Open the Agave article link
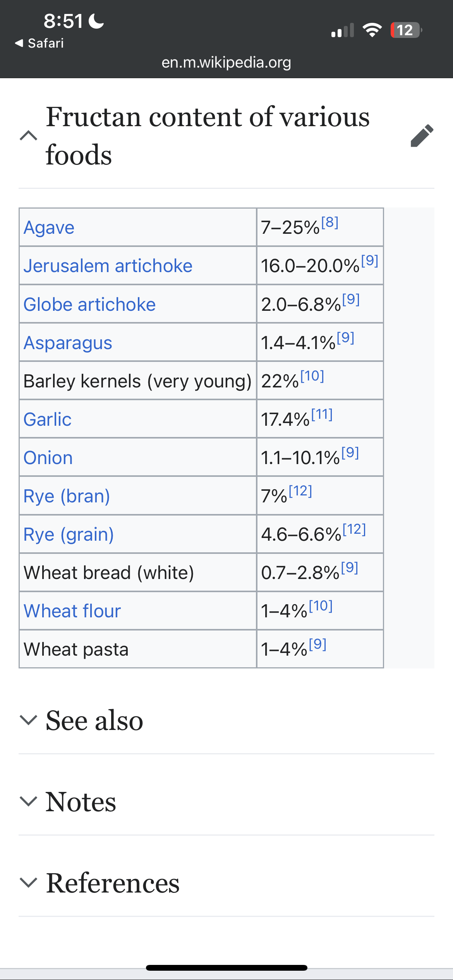Screen dimensions: 453x980 tap(49, 228)
